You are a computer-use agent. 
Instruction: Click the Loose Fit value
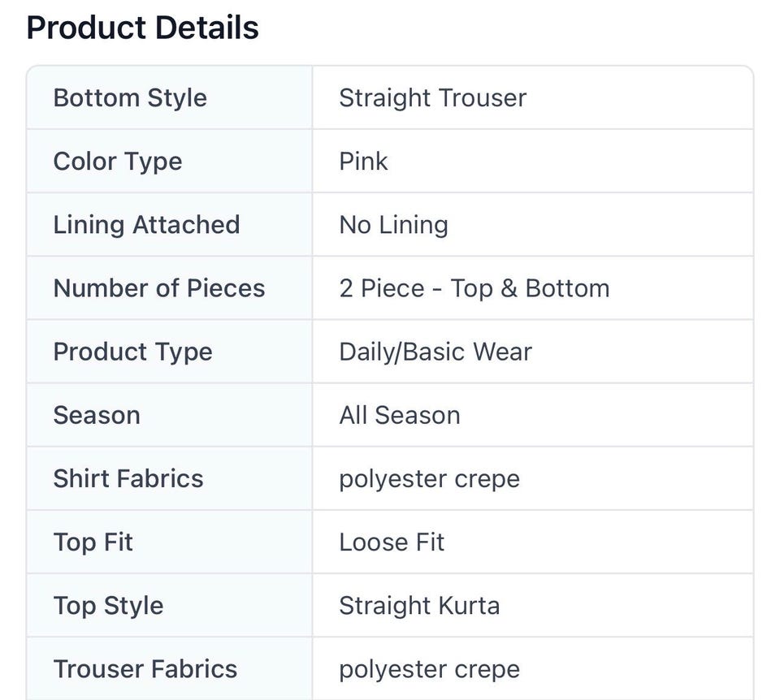click(392, 542)
